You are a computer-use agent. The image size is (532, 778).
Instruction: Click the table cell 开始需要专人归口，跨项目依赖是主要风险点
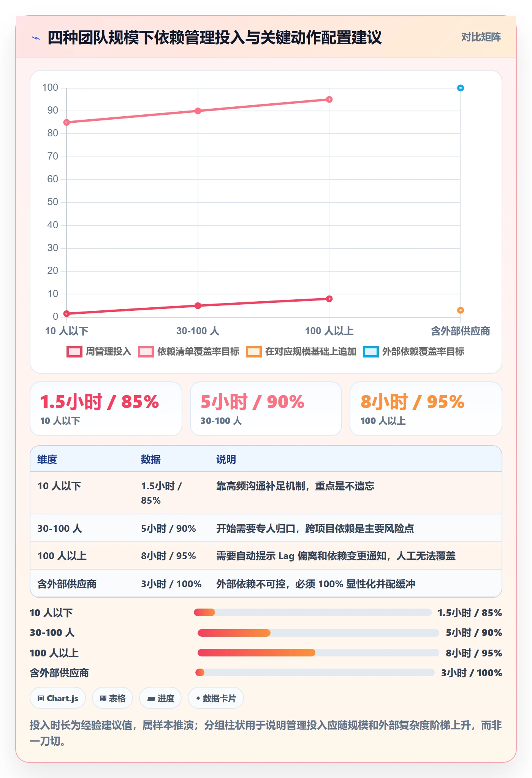(x=315, y=528)
